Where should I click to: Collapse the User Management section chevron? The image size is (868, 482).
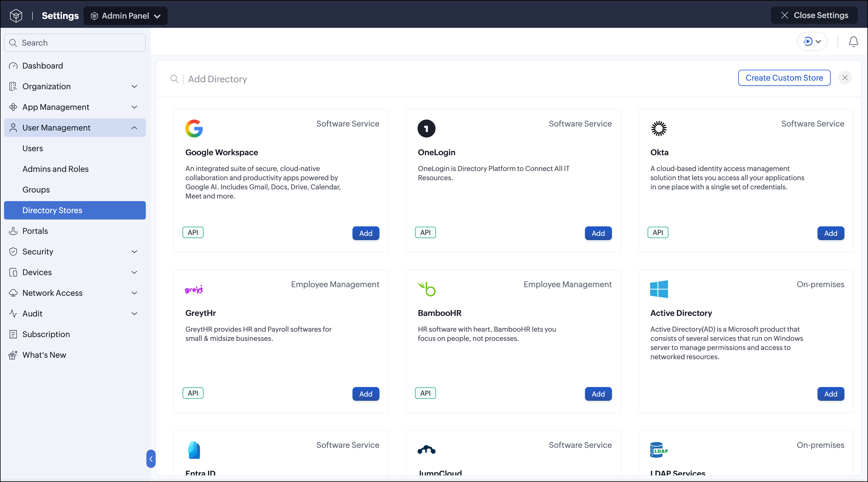click(x=134, y=128)
